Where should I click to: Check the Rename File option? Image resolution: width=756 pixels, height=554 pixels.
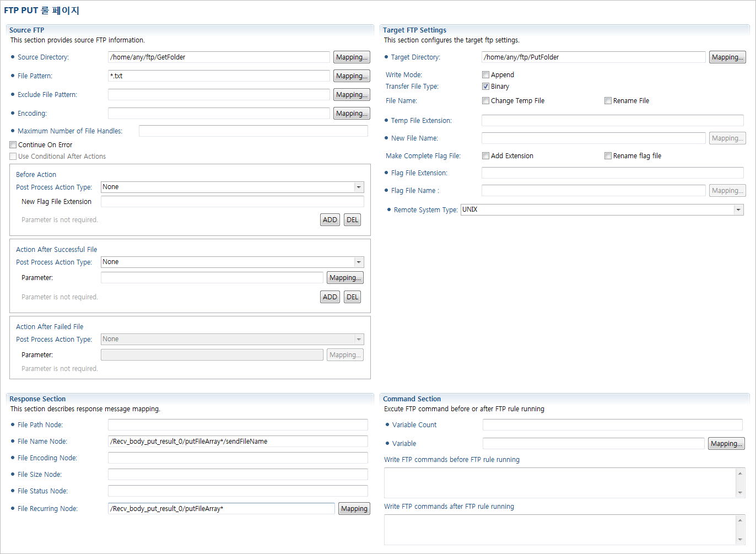click(x=608, y=101)
